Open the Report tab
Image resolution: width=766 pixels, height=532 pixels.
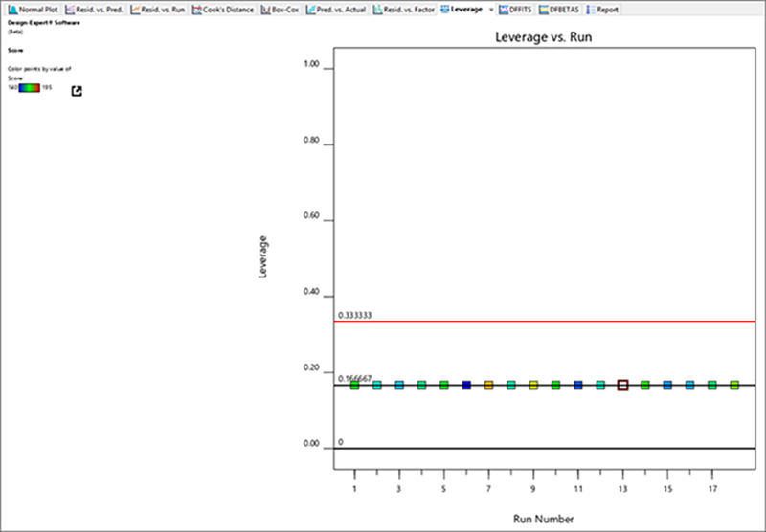[x=603, y=10]
